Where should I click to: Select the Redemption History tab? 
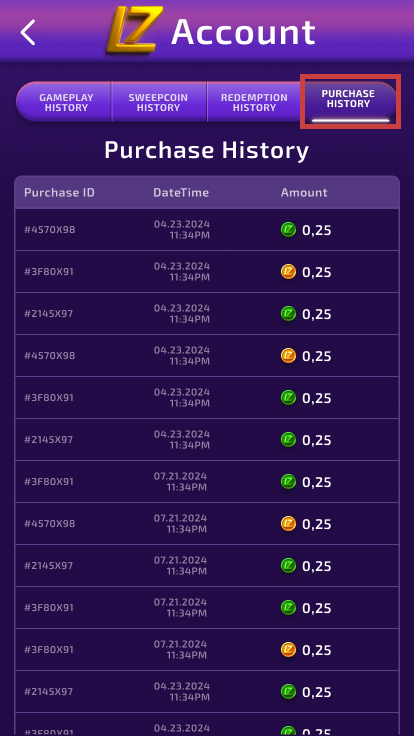point(254,102)
